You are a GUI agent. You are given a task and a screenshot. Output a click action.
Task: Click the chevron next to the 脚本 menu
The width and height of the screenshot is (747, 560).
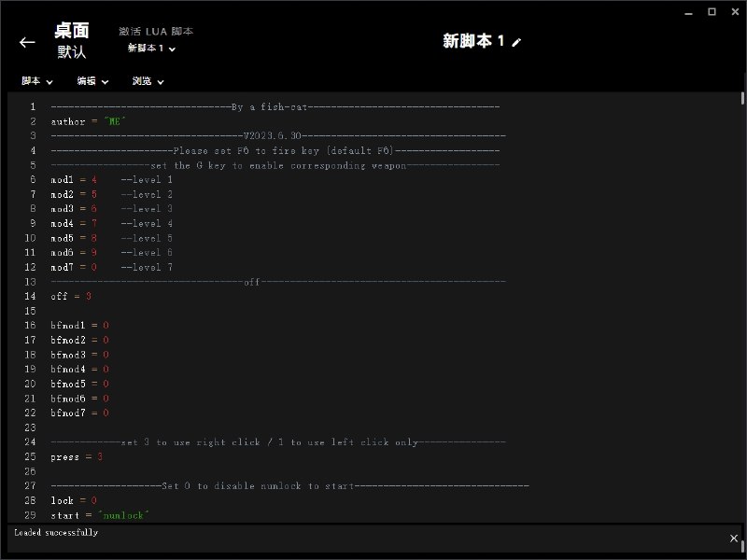(x=49, y=82)
